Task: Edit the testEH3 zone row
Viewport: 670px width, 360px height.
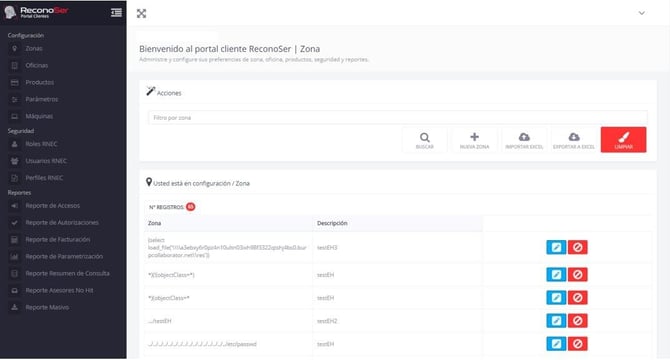Action: 556,247
